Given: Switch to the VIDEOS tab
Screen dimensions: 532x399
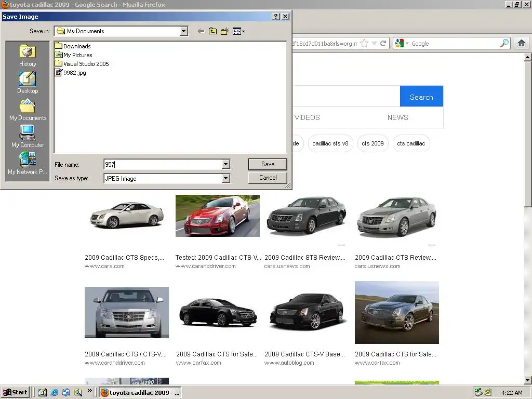Looking at the screenshot, I should pyautogui.click(x=307, y=117).
